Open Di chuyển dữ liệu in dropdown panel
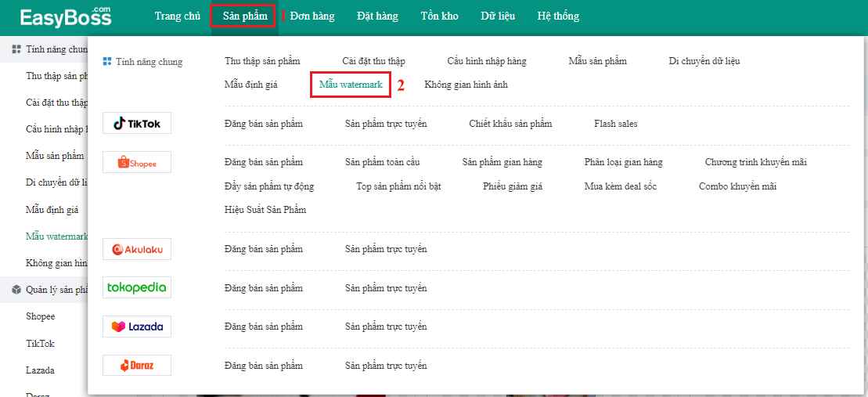The image size is (868, 397). coord(704,61)
